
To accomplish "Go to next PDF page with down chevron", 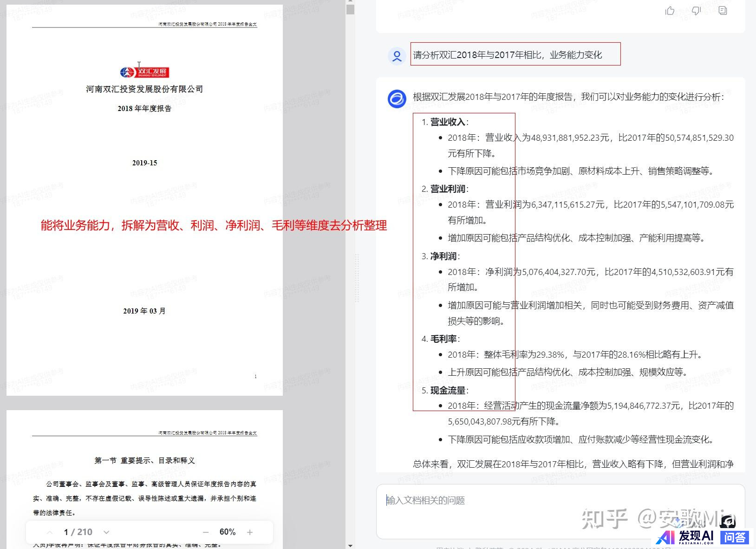I will 106,532.
